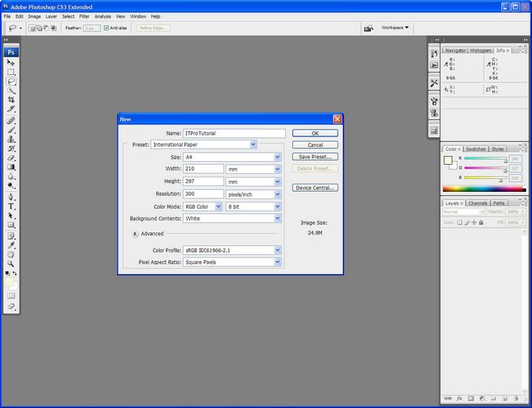Select the Eyedropper tool
The image size is (532, 408).
pyautogui.click(x=11, y=245)
